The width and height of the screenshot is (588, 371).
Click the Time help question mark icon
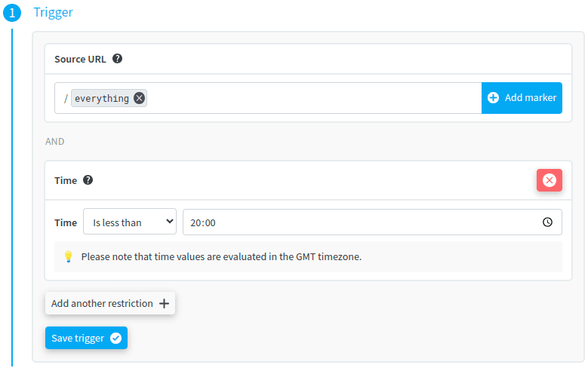pos(88,180)
